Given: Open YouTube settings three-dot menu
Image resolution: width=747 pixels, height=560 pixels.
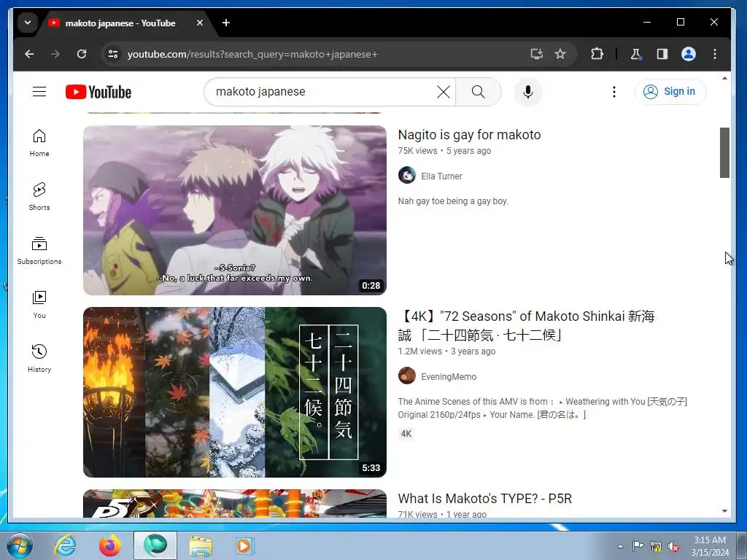Looking at the screenshot, I should 614,92.
